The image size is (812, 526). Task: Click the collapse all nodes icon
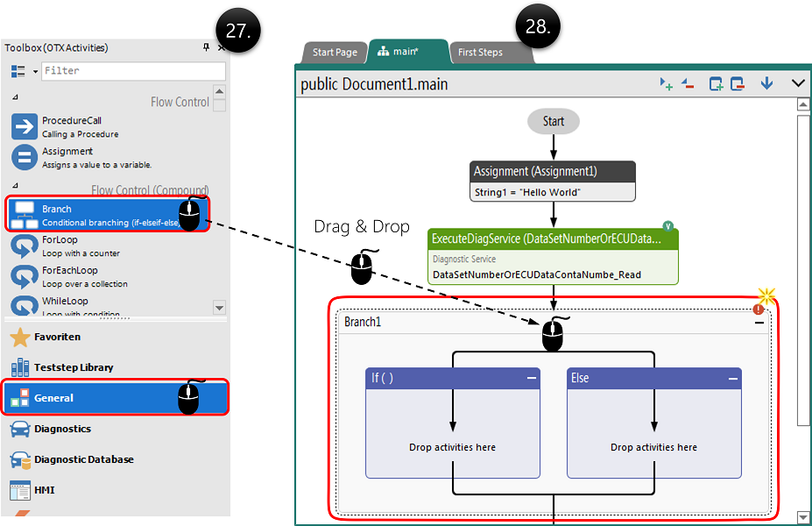pyautogui.click(x=688, y=84)
